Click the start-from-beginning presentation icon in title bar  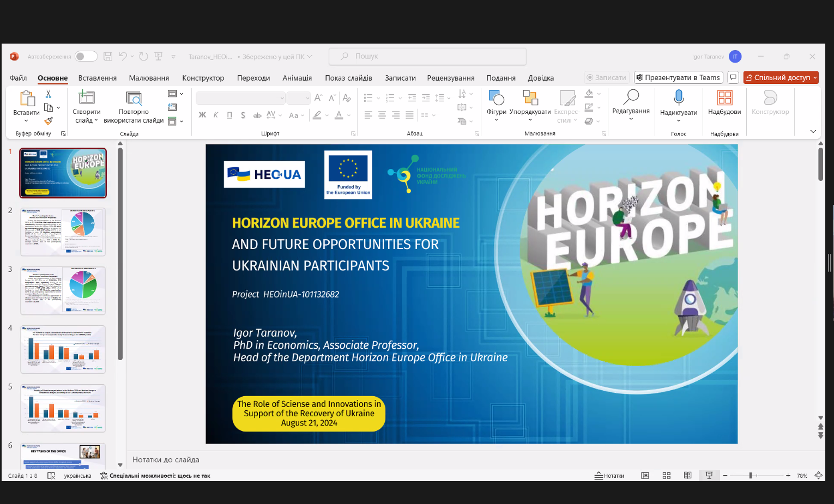tap(159, 56)
